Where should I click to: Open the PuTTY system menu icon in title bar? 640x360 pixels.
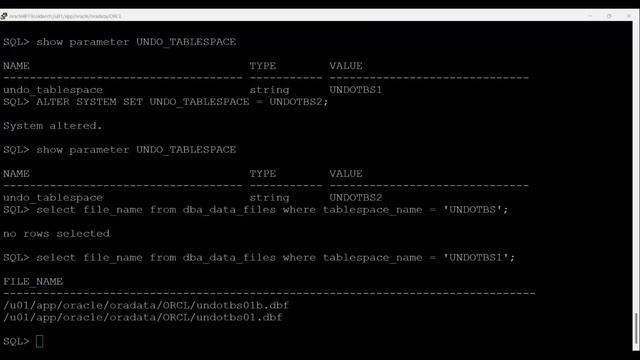click(4, 16)
